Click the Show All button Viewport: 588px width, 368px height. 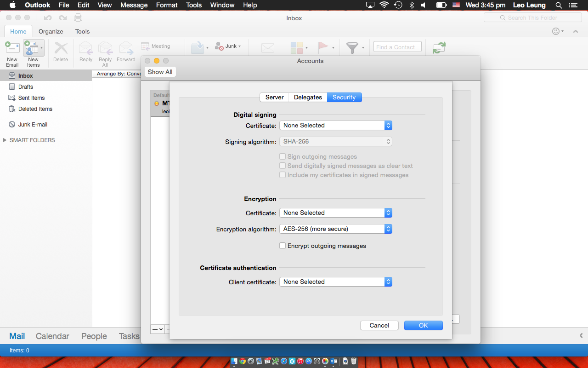coord(160,72)
